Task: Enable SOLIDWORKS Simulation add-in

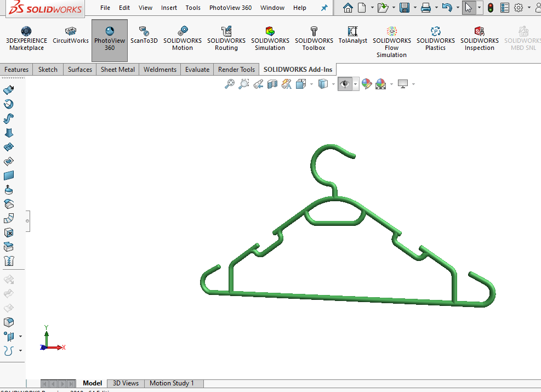Action: pyautogui.click(x=270, y=38)
